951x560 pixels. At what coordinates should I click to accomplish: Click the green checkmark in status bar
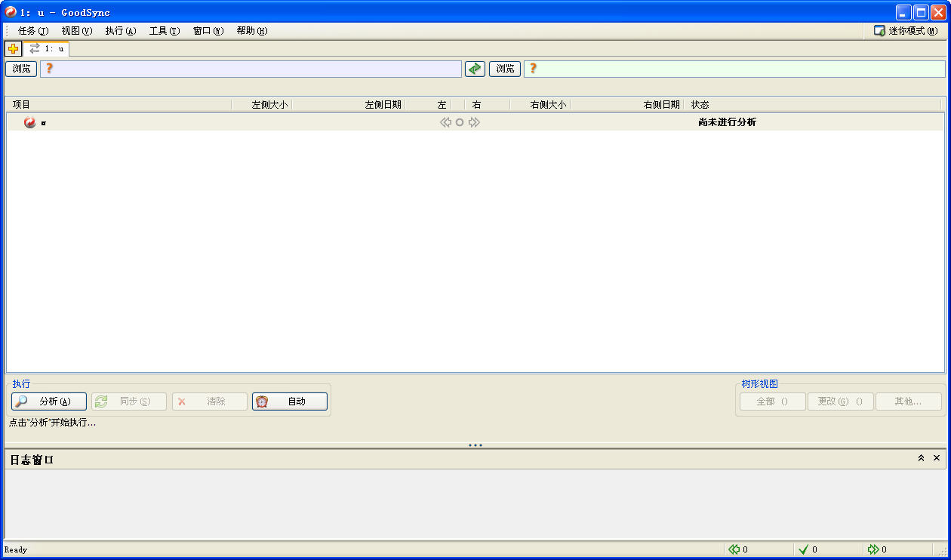click(x=803, y=549)
